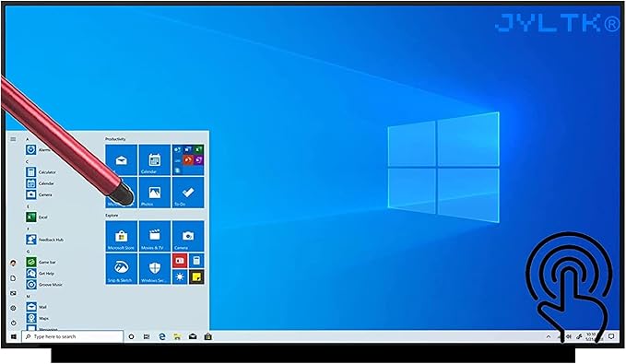Open File Explorer from the taskbar

[x=177, y=337]
